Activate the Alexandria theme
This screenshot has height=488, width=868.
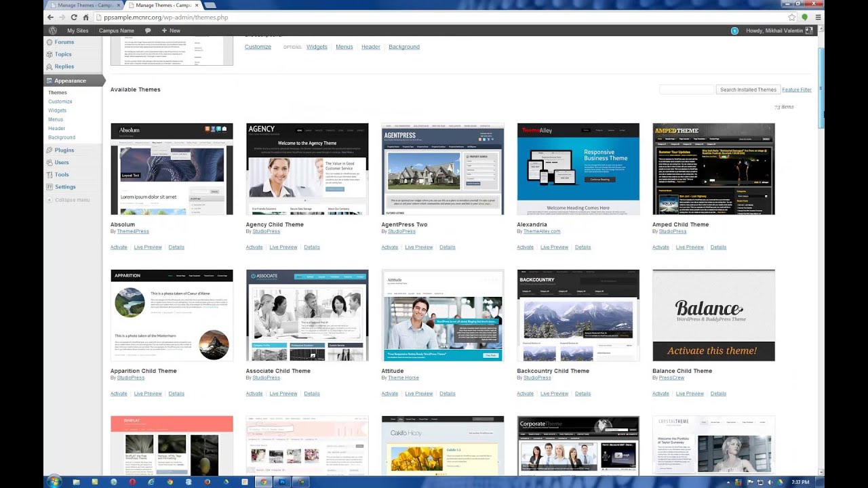pyautogui.click(x=526, y=247)
